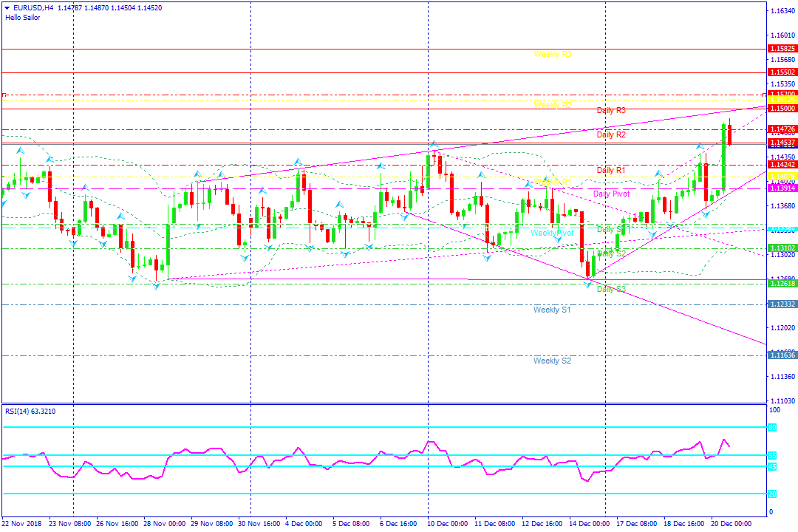798x532 pixels.
Task: Click the EURUSD,H4 chart title text
Action: click(33, 8)
